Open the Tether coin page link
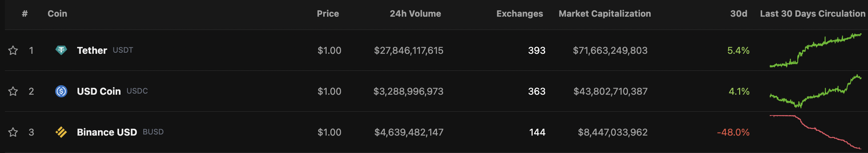 pyautogui.click(x=92, y=50)
